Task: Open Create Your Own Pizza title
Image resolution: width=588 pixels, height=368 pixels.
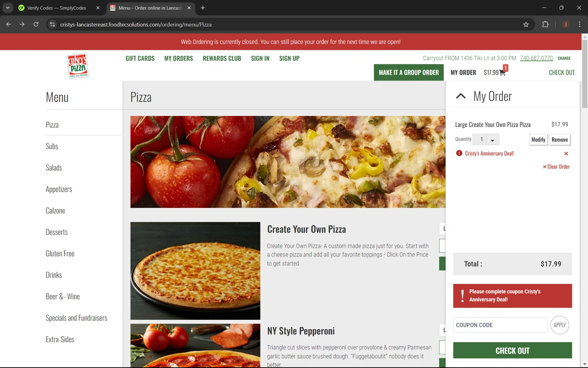Action: point(307,229)
